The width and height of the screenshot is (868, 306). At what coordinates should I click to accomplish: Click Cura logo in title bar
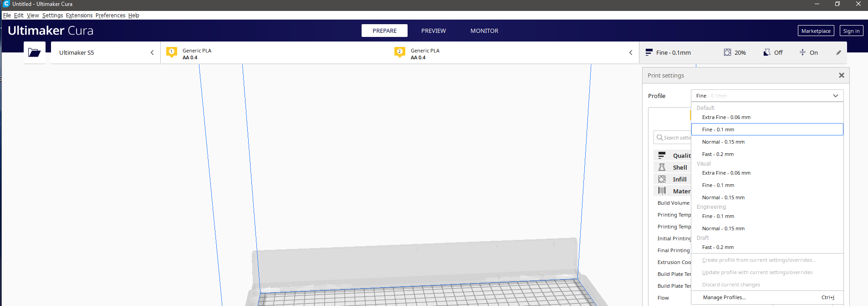(x=6, y=4)
